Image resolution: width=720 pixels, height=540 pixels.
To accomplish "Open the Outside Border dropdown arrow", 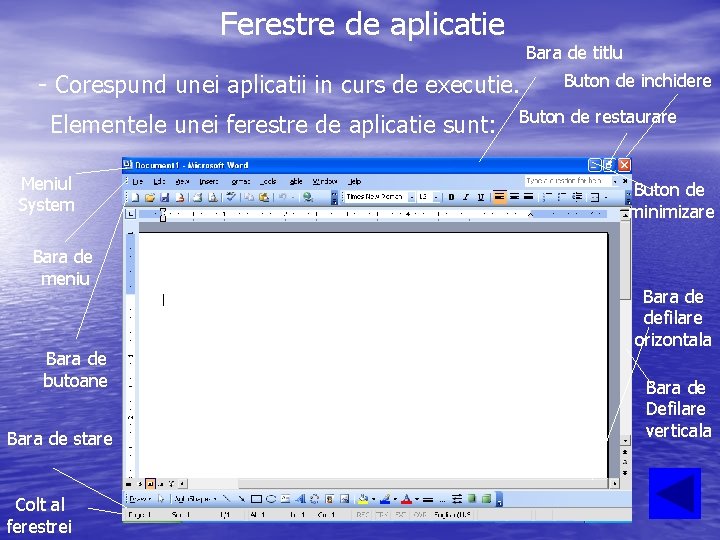I will click(606, 197).
